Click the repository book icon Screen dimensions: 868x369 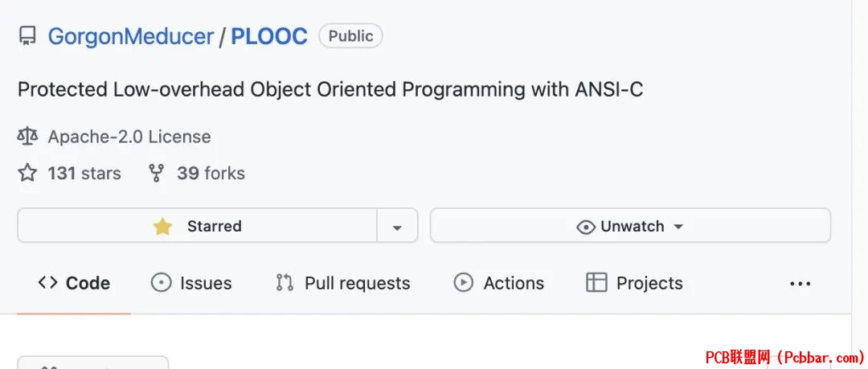tap(27, 36)
